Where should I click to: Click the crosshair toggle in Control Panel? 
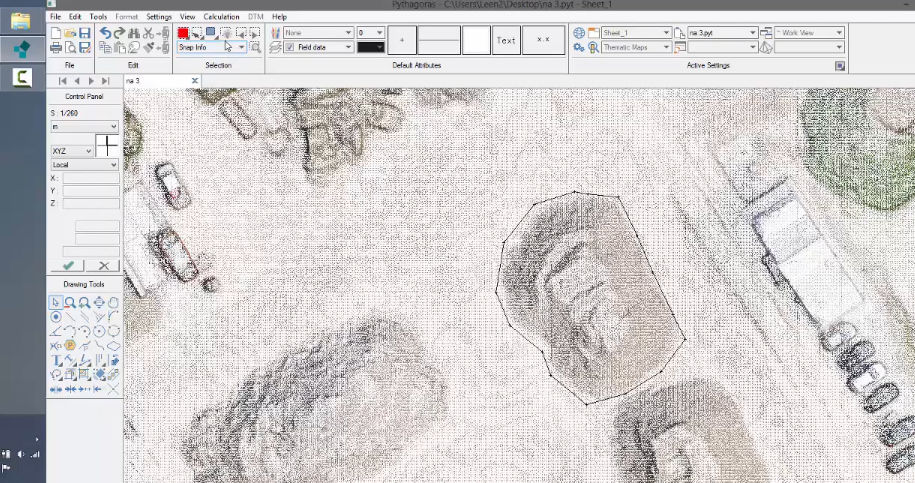click(107, 145)
